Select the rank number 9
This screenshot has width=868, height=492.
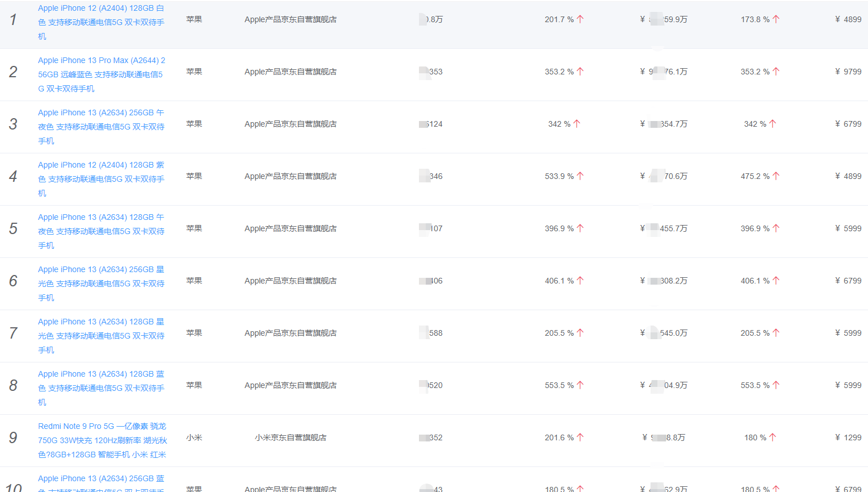point(13,438)
